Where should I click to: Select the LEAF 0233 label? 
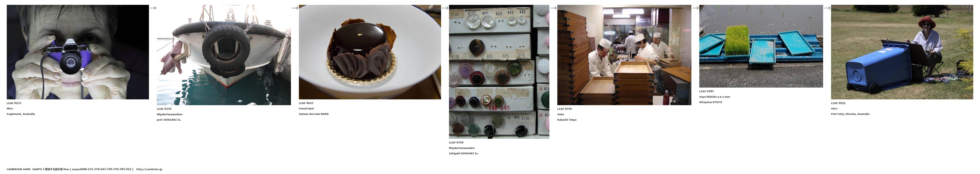pos(14,103)
